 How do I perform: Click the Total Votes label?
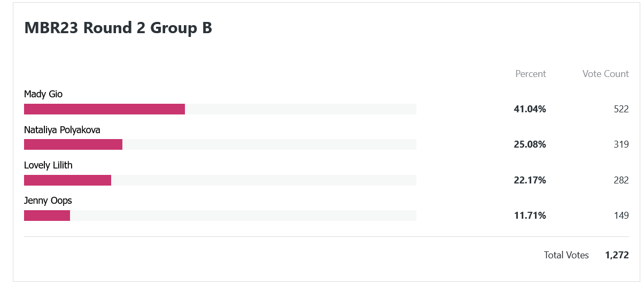567,255
